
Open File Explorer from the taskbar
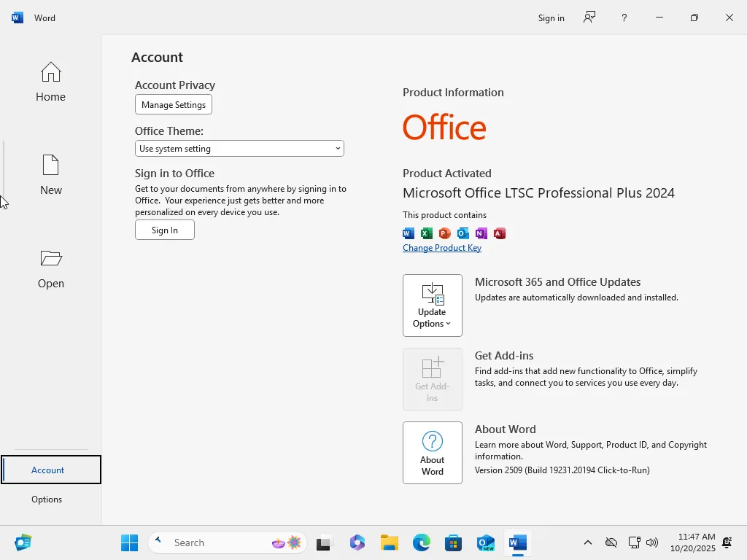(x=390, y=542)
